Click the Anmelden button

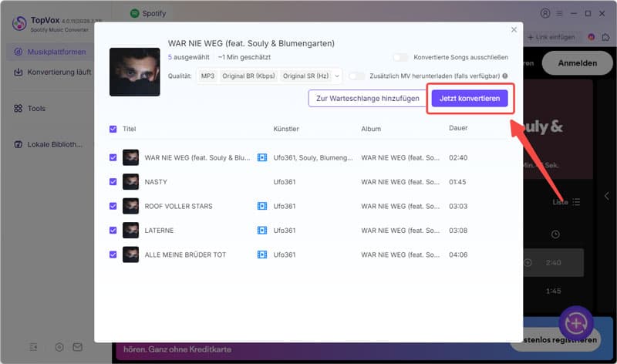[577, 63]
